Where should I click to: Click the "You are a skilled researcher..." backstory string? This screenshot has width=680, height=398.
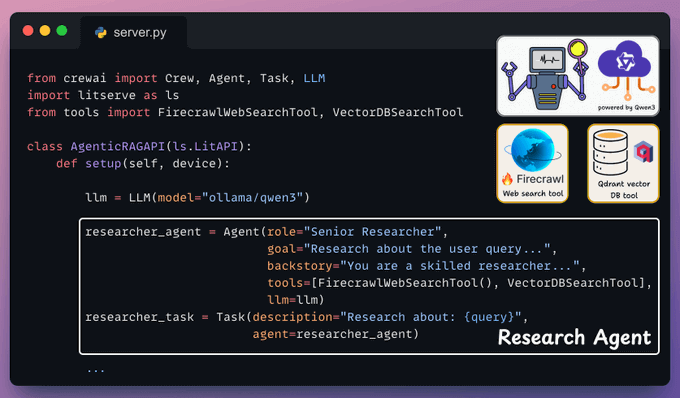(x=460, y=266)
